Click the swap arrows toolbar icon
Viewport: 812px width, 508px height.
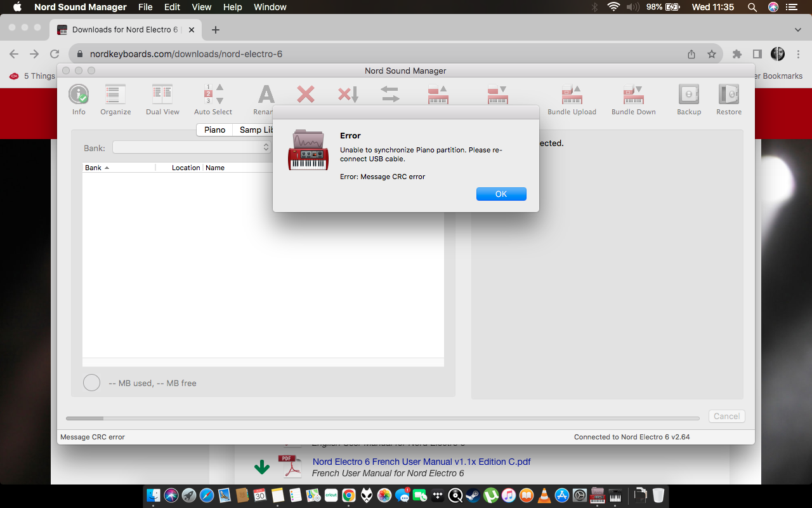coord(390,95)
